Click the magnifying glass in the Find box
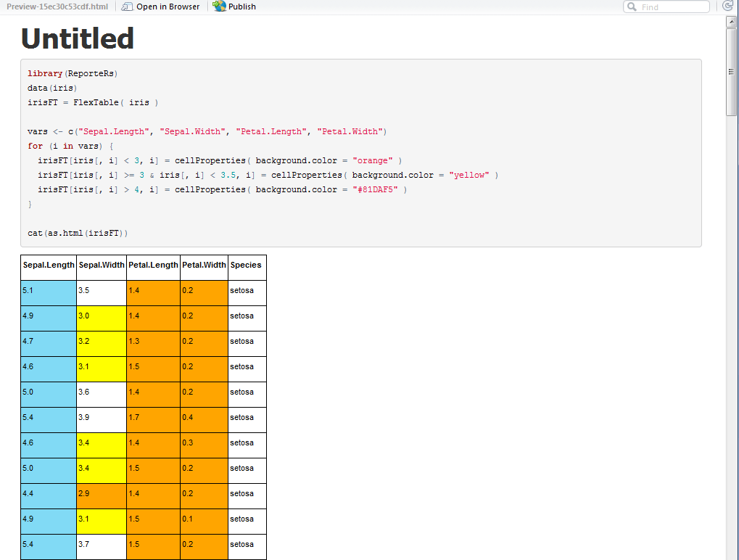The image size is (739, 560). pyautogui.click(x=634, y=7)
